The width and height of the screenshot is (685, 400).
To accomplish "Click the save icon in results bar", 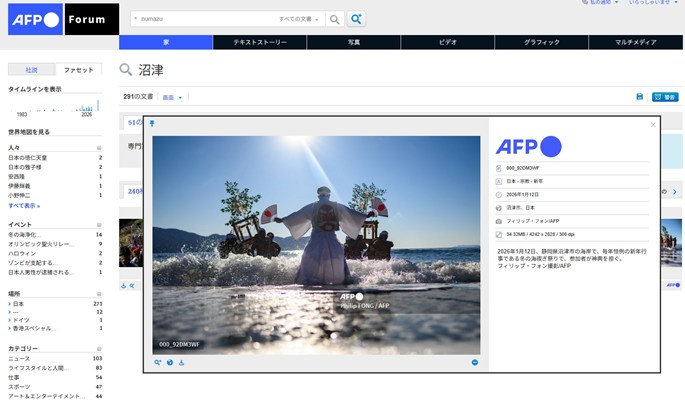I will point(640,97).
